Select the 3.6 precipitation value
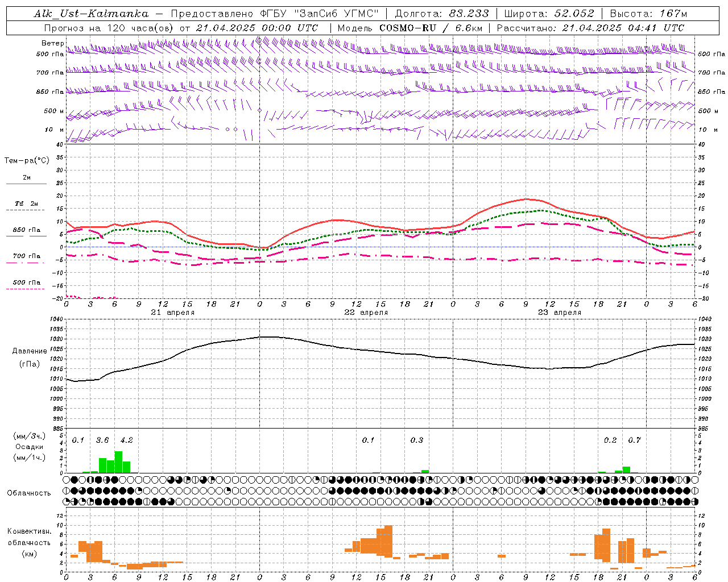The height and width of the screenshot is (582, 728). 102,440
